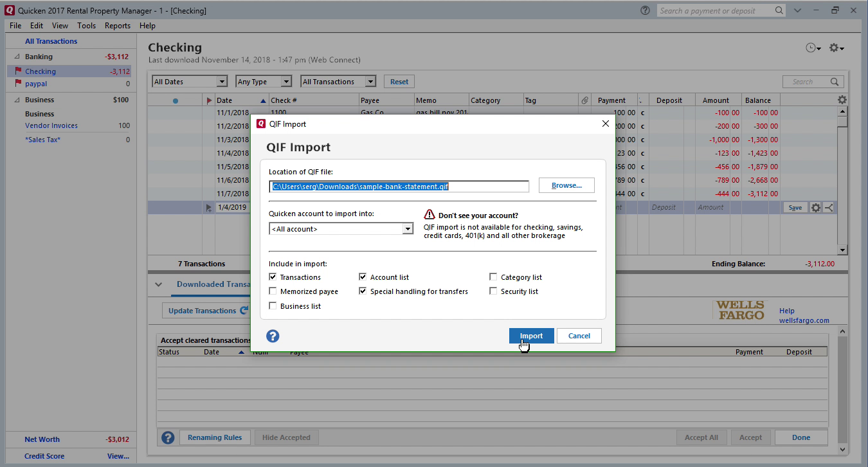Image resolution: width=868 pixels, height=467 pixels.
Task: Click the QIF Import dialog help icon
Action: pyautogui.click(x=273, y=336)
